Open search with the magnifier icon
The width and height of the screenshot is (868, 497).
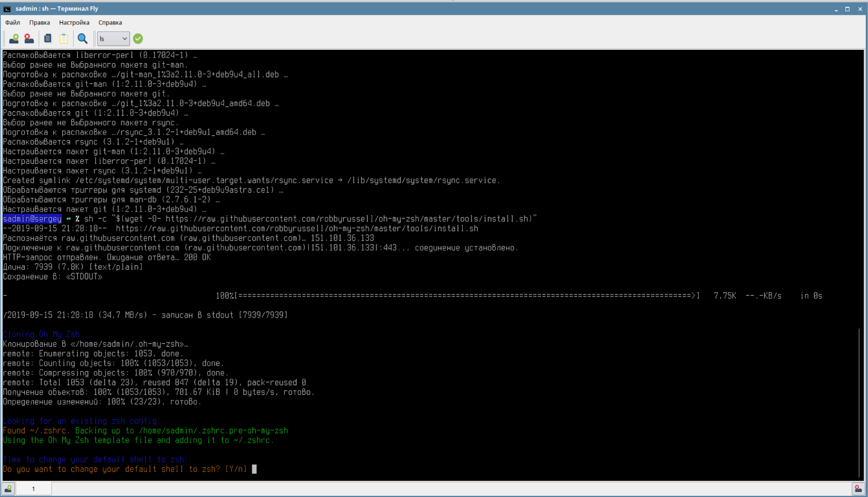pyautogui.click(x=82, y=38)
